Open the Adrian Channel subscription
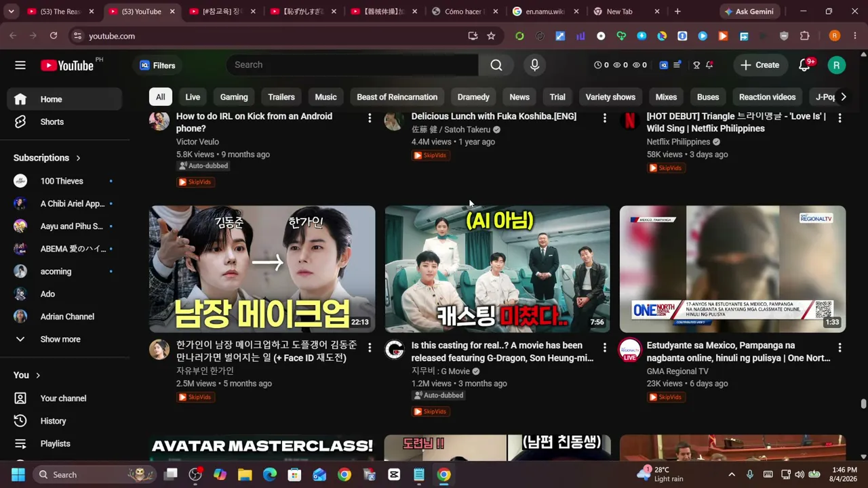 pyautogui.click(x=65, y=317)
